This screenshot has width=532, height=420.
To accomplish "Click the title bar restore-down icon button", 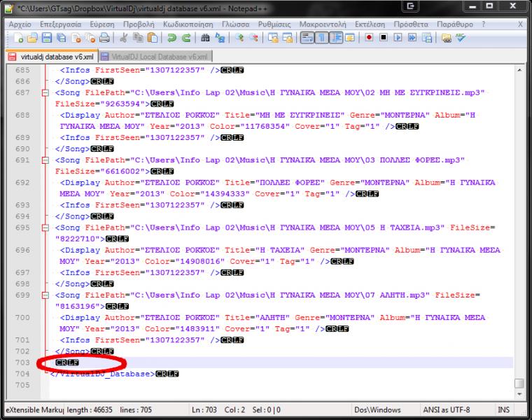I will [489, 6].
